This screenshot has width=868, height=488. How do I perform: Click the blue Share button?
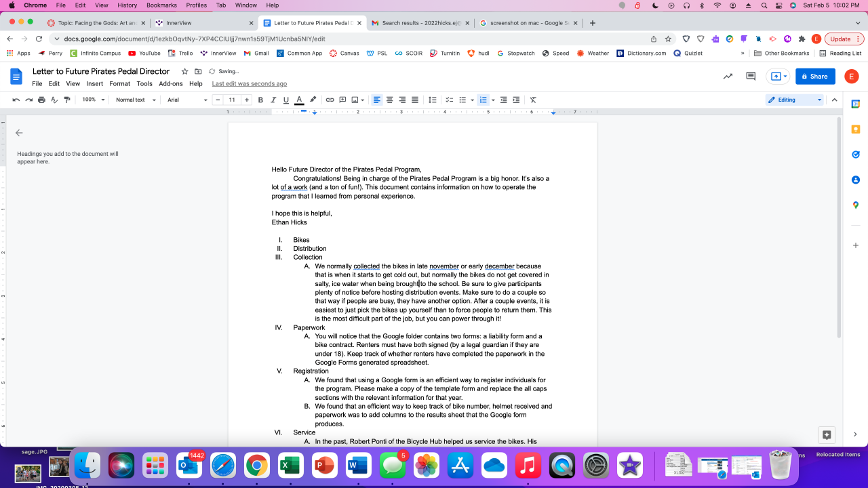[x=815, y=77]
